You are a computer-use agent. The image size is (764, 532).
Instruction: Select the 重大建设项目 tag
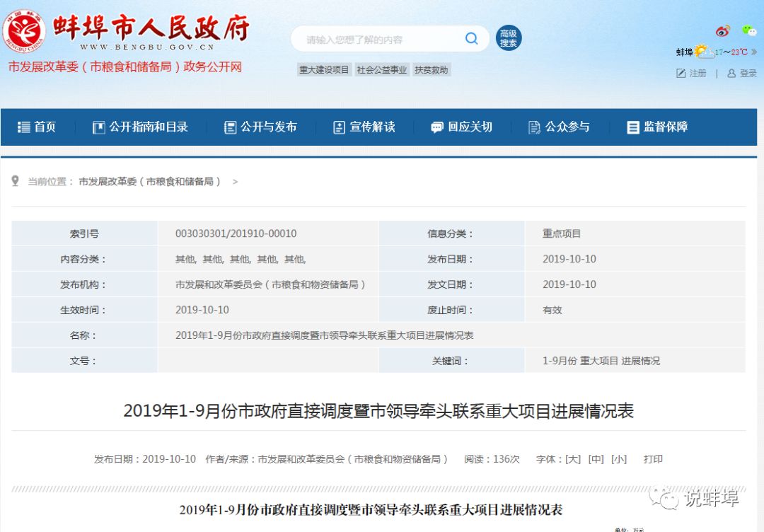(x=324, y=70)
